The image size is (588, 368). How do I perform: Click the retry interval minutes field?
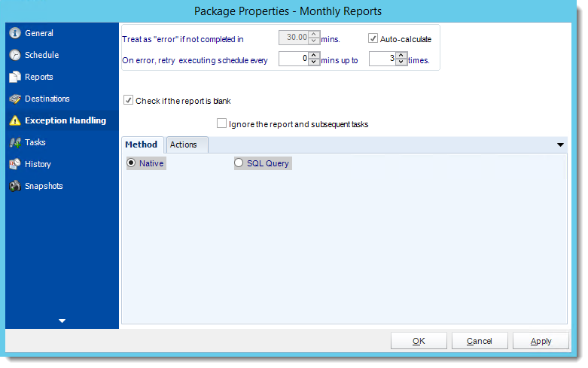[x=294, y=59]
